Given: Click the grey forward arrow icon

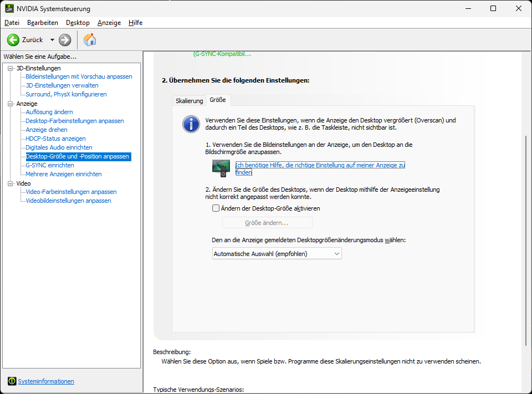Looking at the screenshot, I should point(65,40).
